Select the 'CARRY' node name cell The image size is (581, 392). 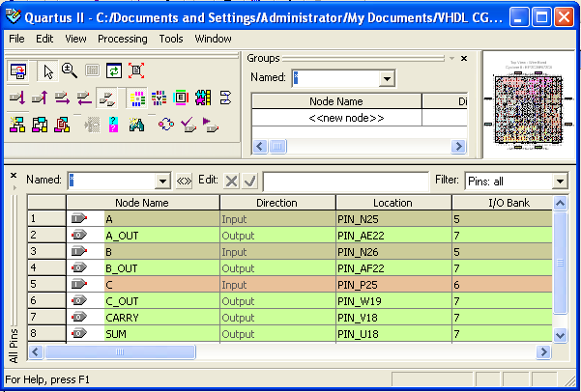pos(161,318)
